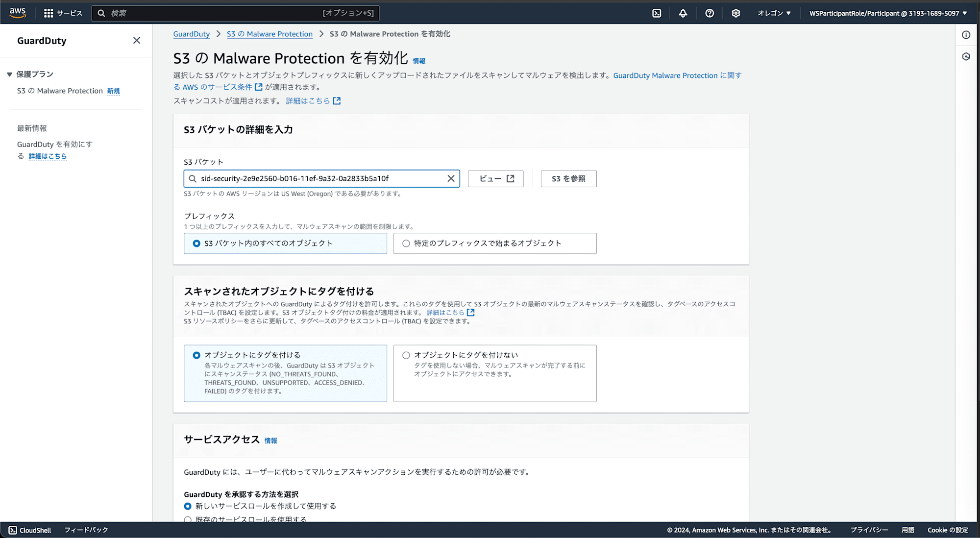Open the オレゴン region dropdown
Screen dimensions: 980x538
tap(774, 13)
